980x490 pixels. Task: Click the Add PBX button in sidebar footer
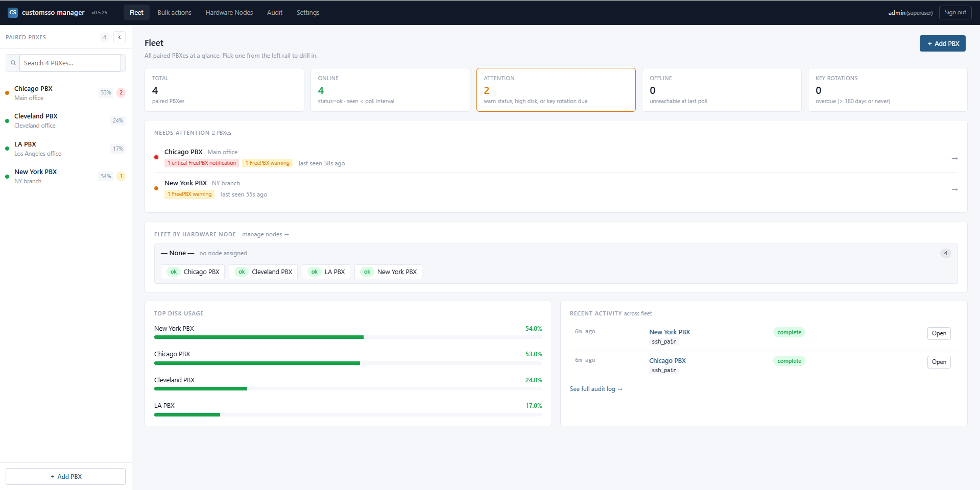click(66, 476)
